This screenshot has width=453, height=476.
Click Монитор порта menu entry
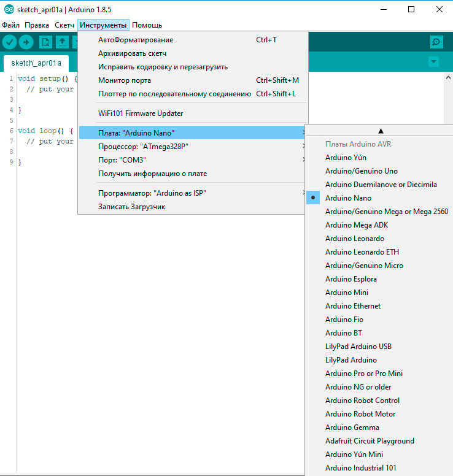coord(125,80)
